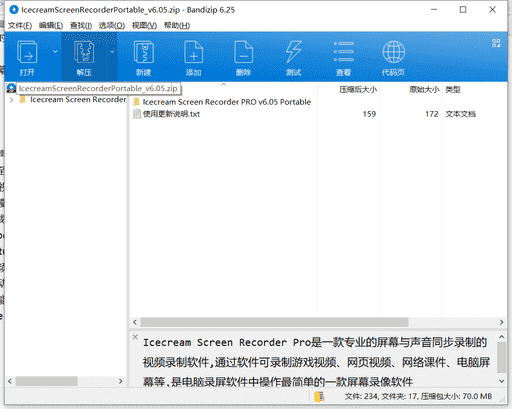
Task: Click the New archive (新建) icon
Action: click(144, 52)
